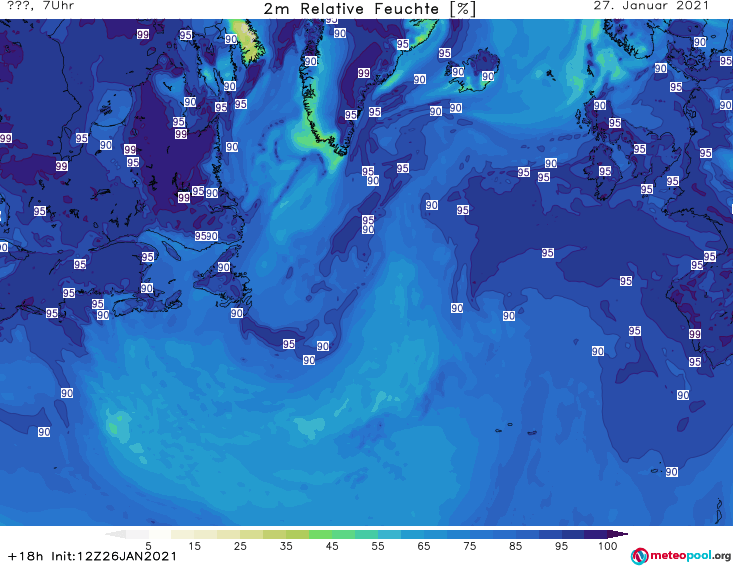This screenshot has height=566, width=733.
Task: Click the "+18h Init:12Z26JAN2021" forecast label
Action: (92, 556)
